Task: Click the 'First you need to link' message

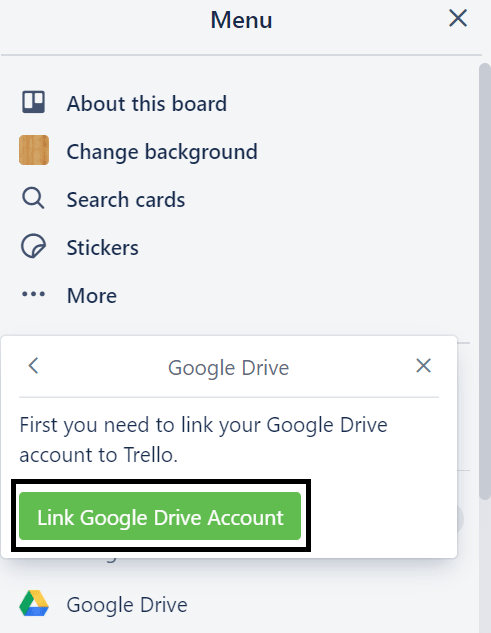Action: click(x=204, y=440)
